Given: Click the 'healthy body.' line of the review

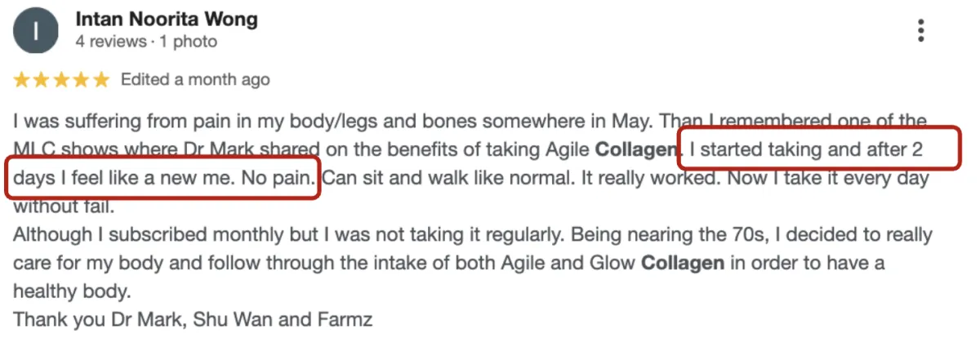Looking at the screenshot, I should tap(71, 291).
